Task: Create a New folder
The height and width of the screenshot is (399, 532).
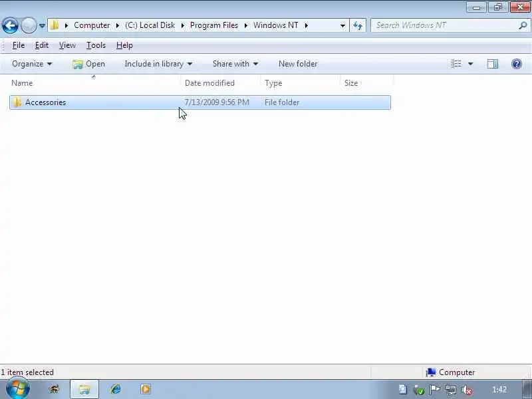Action: [x=298, y=64]
